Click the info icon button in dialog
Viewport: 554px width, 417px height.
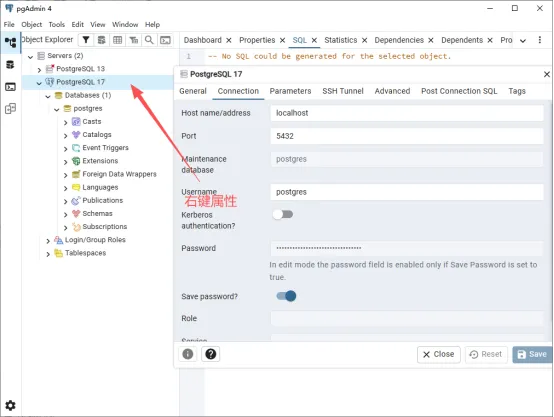188,354
